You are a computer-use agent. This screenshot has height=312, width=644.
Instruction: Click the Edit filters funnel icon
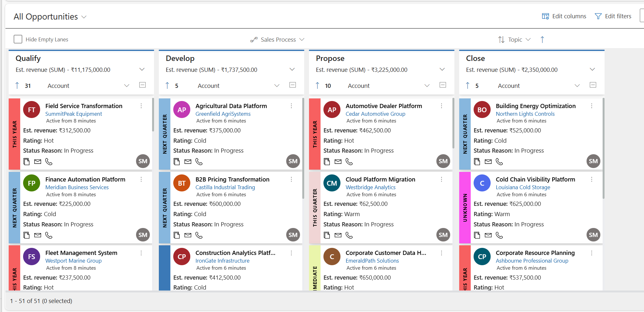(598, 16)
